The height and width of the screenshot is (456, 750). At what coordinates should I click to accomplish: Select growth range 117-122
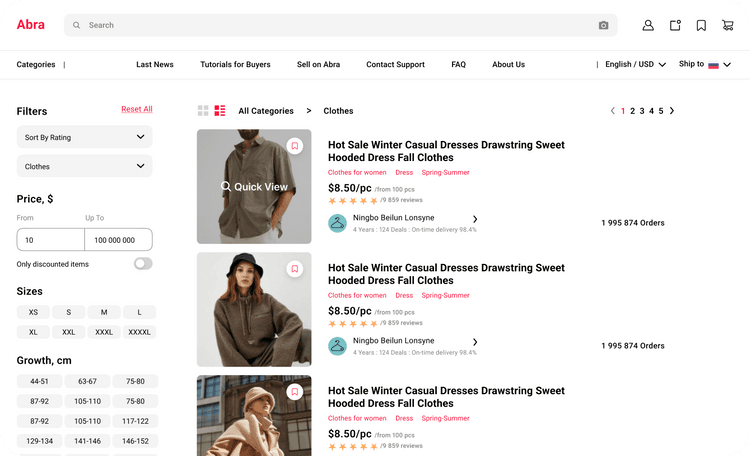click(x=135, y=421)
